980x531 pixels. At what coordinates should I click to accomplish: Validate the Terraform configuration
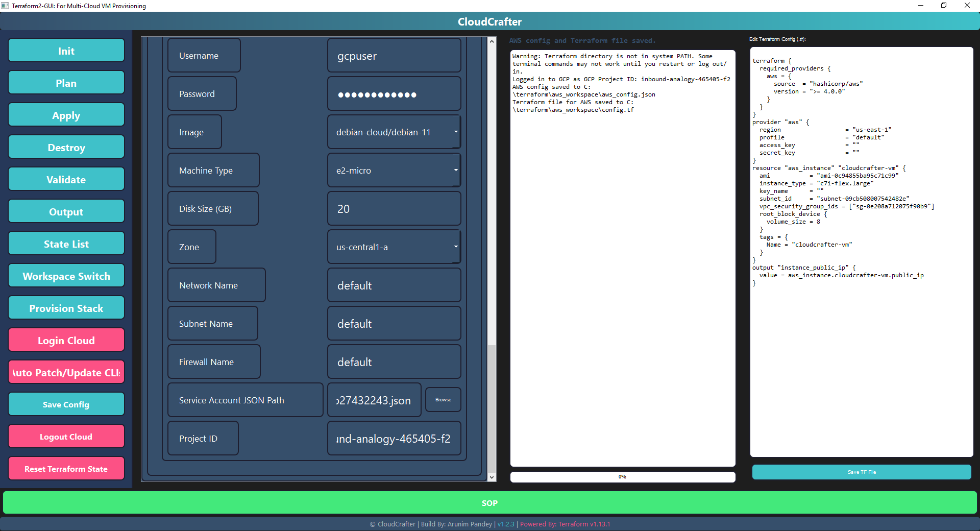click(x=66, y=179)
